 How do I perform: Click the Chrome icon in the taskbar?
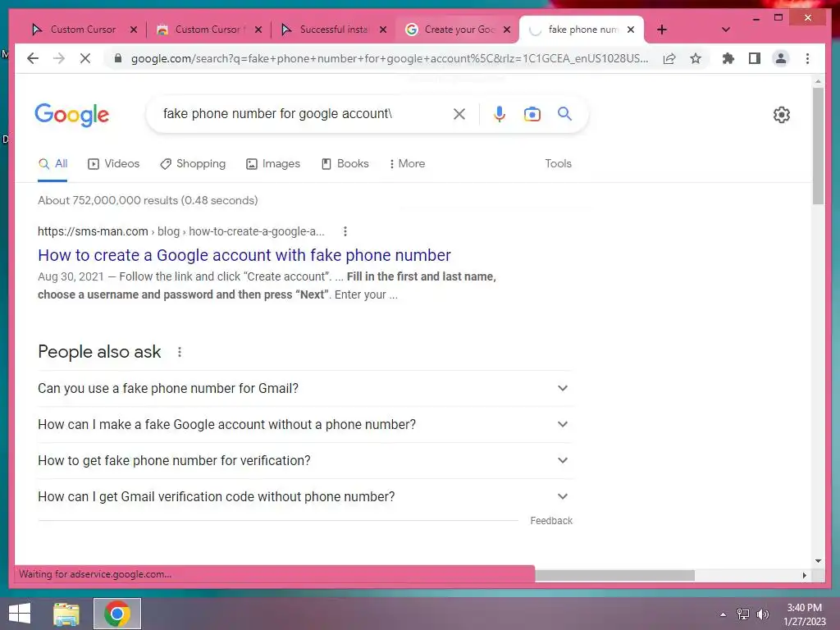(117, 614)
